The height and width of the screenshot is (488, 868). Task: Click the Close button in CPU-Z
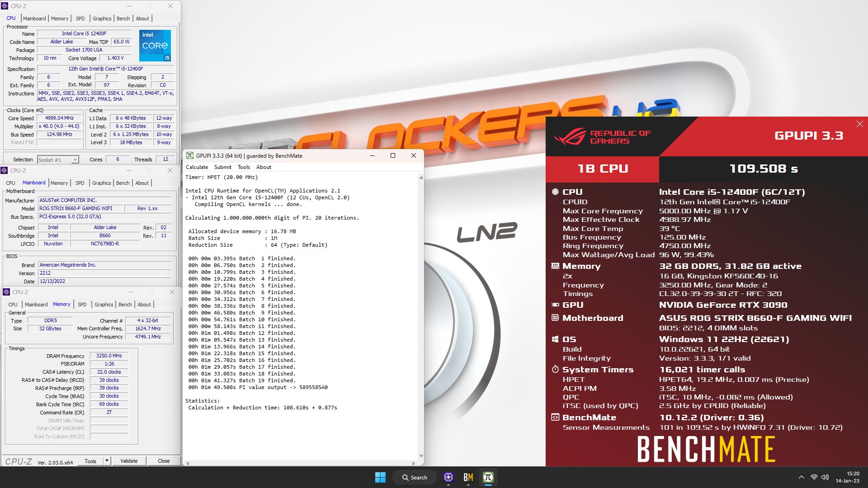click(164, 461)
